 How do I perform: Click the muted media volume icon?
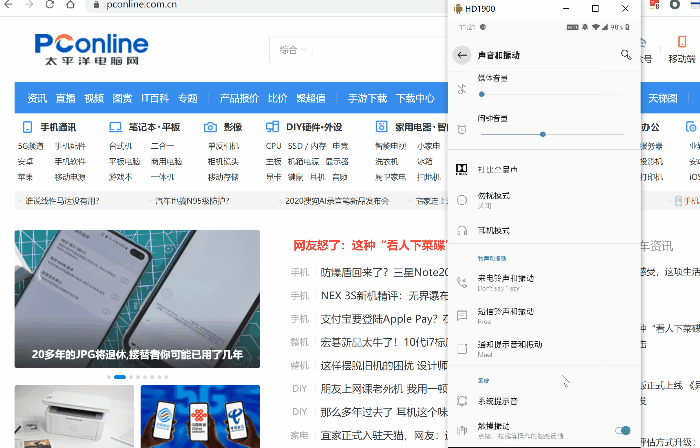point(462,89)
